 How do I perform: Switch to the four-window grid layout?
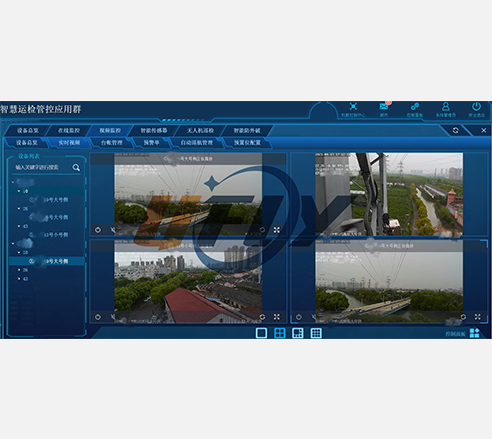pyautogui.click(x=280, y=333)
